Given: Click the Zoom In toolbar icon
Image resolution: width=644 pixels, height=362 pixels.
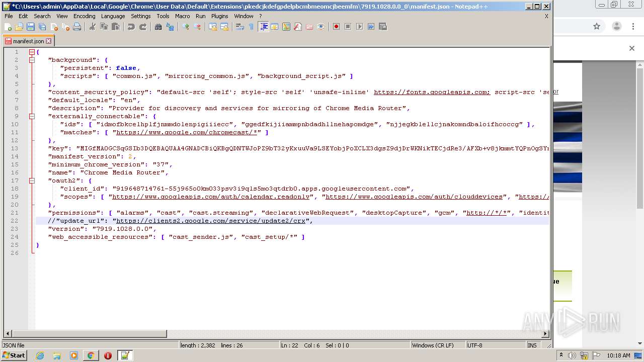Looking at the screenshot, I should (x=186, y=27).
